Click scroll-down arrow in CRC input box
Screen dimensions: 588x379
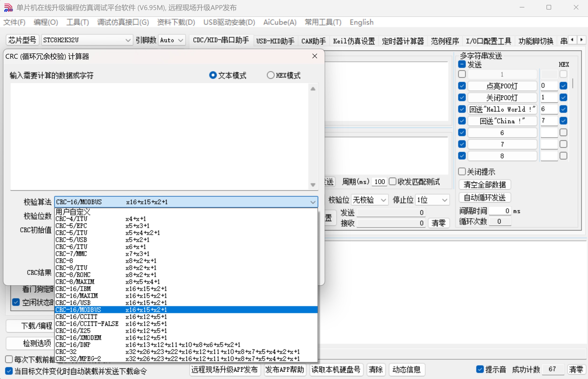[313, 184]
